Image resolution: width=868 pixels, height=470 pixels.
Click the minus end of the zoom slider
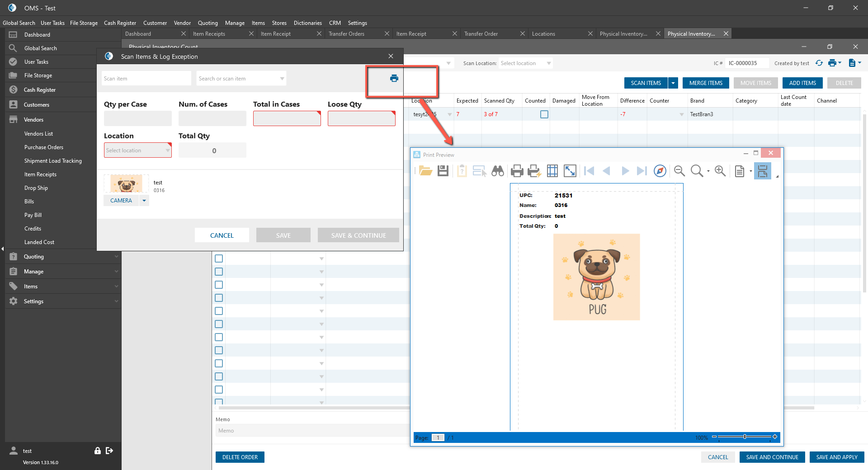(714, 437)
